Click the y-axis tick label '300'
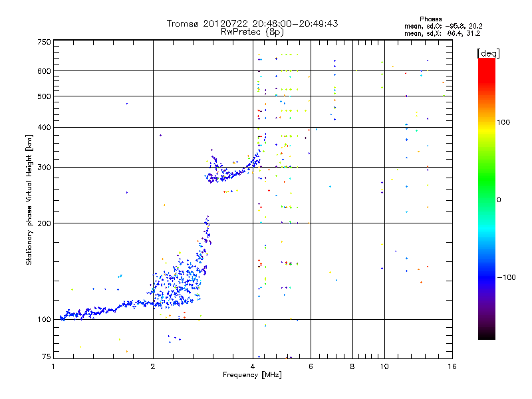The height and width of the screenshot is (399, 532). [x=44, y=167]
